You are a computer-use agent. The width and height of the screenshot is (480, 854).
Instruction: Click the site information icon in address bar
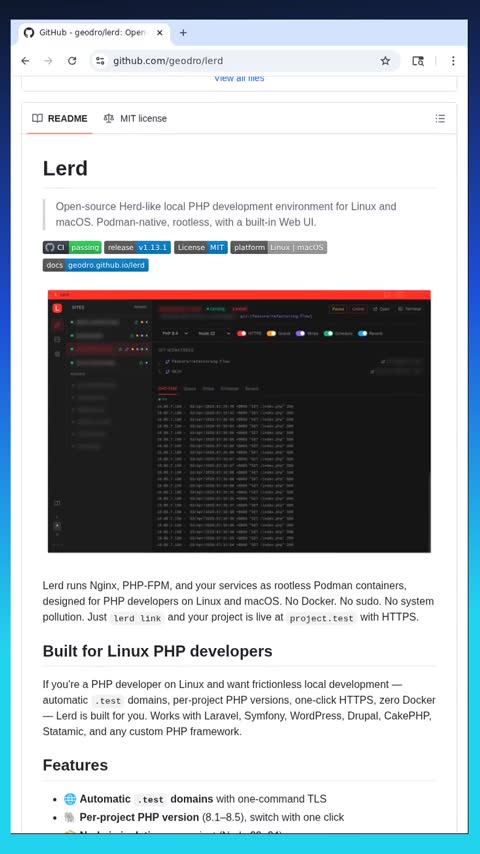point(100,61)
